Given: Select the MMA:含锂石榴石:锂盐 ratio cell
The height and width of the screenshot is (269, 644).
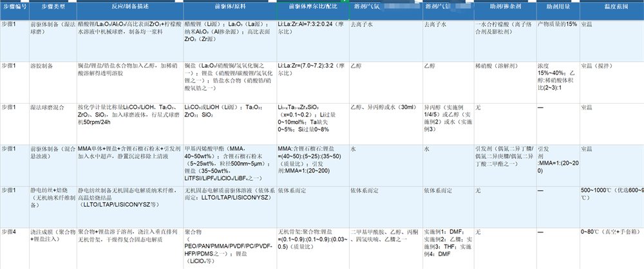Looking at the screenshot, I should (312, 165).
